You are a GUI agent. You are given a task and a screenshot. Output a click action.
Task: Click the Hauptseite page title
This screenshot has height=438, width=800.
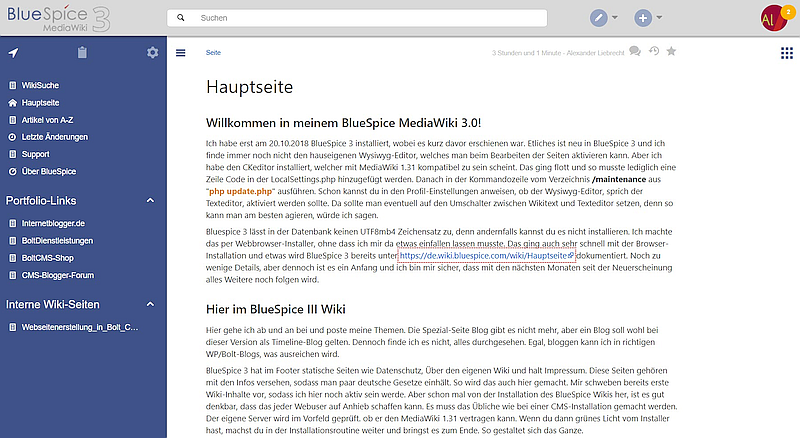pyautogui.click(x=249, y=87)
